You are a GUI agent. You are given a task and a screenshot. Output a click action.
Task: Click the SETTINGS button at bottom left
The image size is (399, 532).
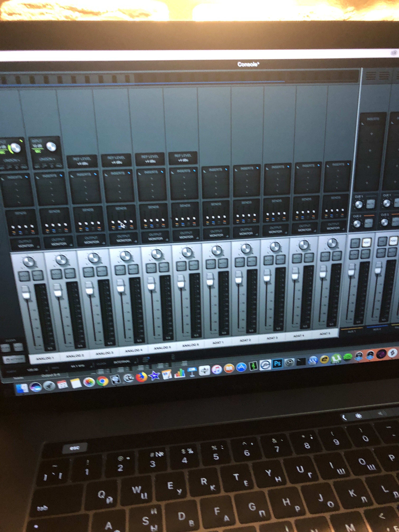coord(14,359)
